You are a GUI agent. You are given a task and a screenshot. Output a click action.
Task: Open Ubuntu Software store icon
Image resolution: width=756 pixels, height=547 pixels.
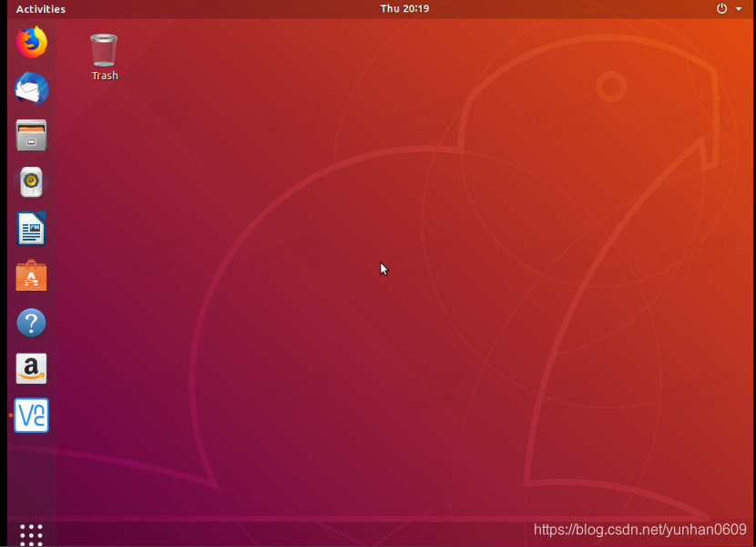[x=31, y=275]
